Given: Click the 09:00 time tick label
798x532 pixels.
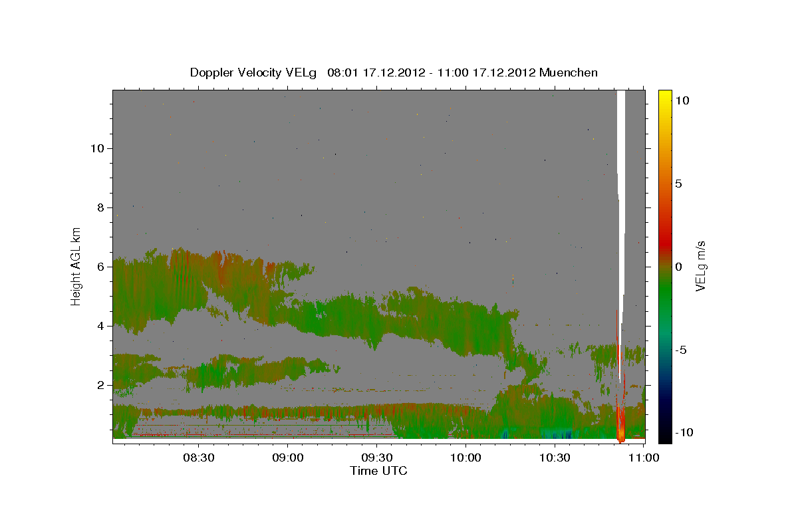Looking at the screenshot, I should pos(288,458).
